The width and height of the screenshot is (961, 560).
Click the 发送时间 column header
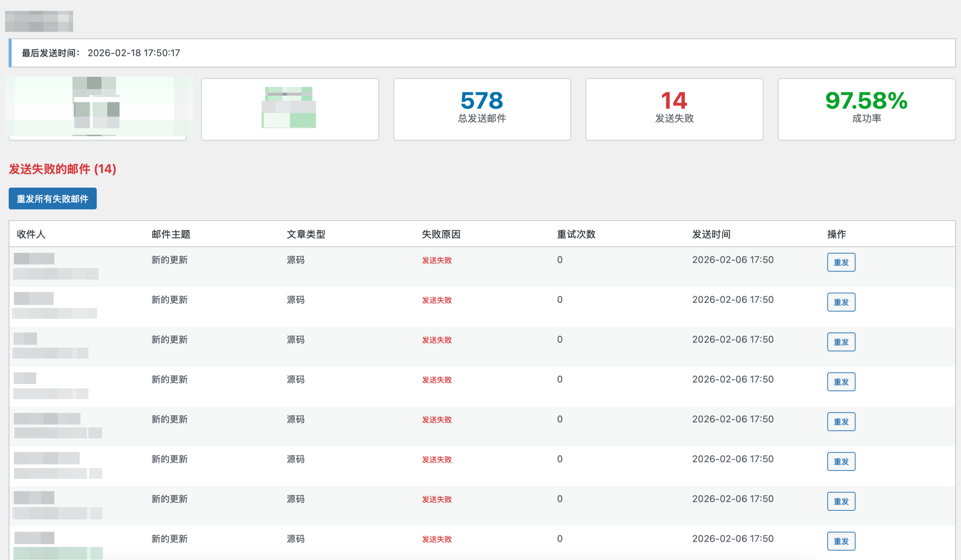click(x=711, y=234)
